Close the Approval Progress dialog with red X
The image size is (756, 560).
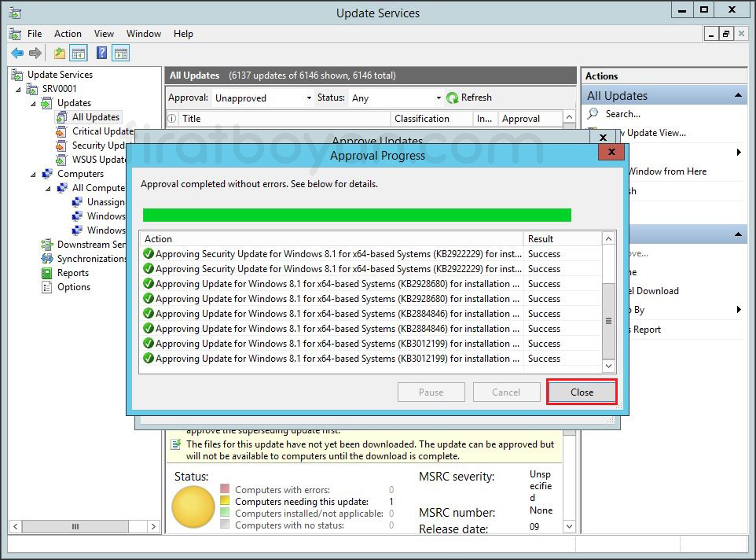coord(611,152)
